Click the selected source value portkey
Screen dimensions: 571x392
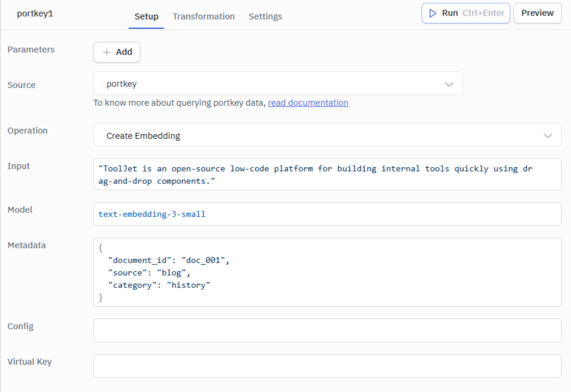[x=122, y=84]
